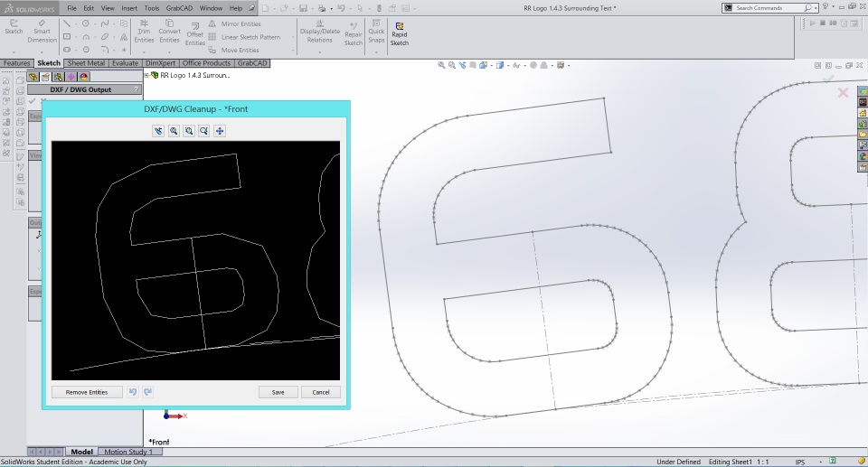
Task: Click the Quick Snaps tool
Action: [x=376, y=31]
